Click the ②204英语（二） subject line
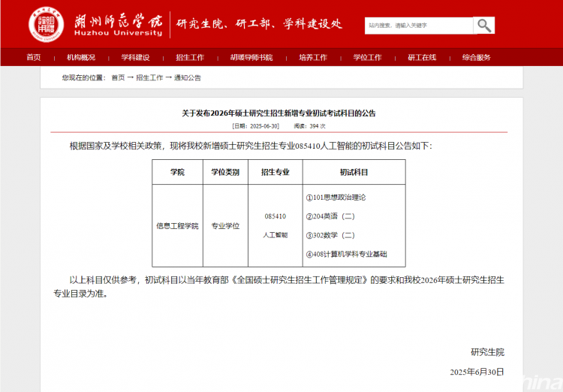 (330, 216)
